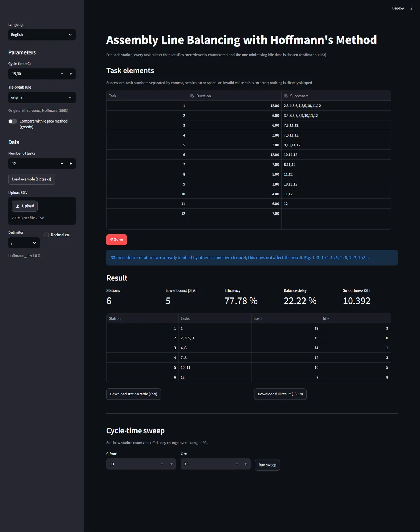The width and height of the screenshot is (420, 532).
Task: Expand the Tie-break rule dropdown
Action: [x=42, y=97]
